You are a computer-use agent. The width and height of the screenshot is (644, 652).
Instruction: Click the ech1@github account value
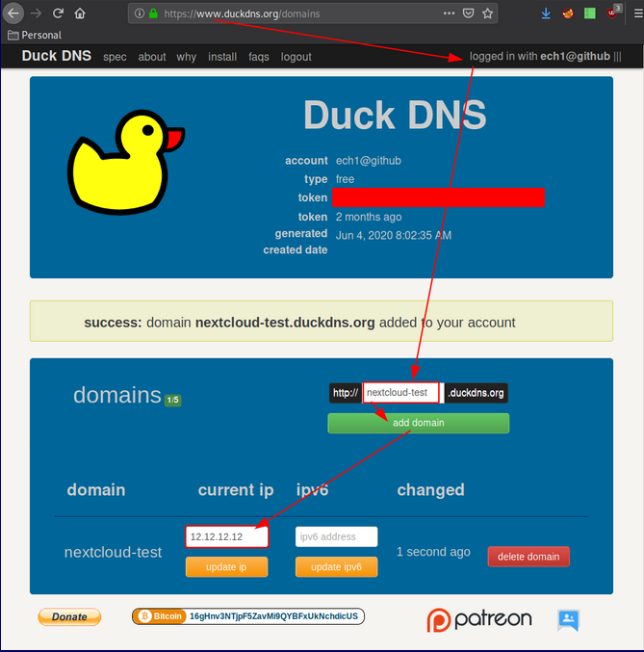pos(369,161)
